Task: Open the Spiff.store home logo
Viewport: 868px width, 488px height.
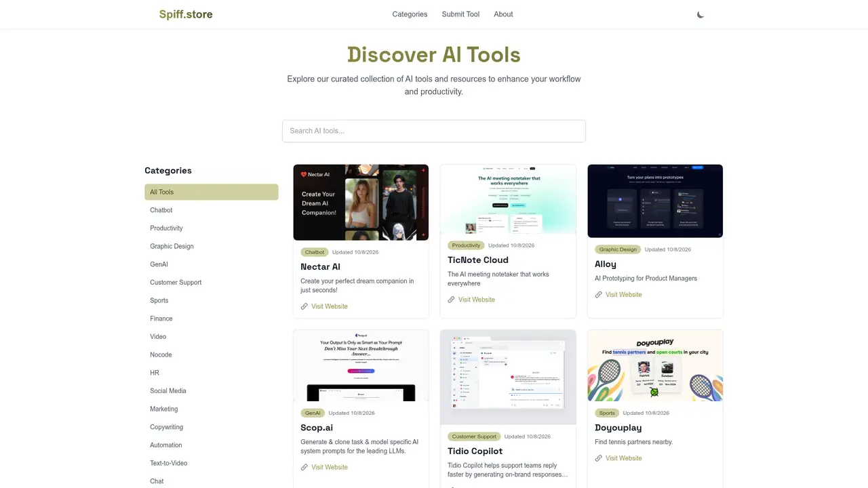Action: 186,14
